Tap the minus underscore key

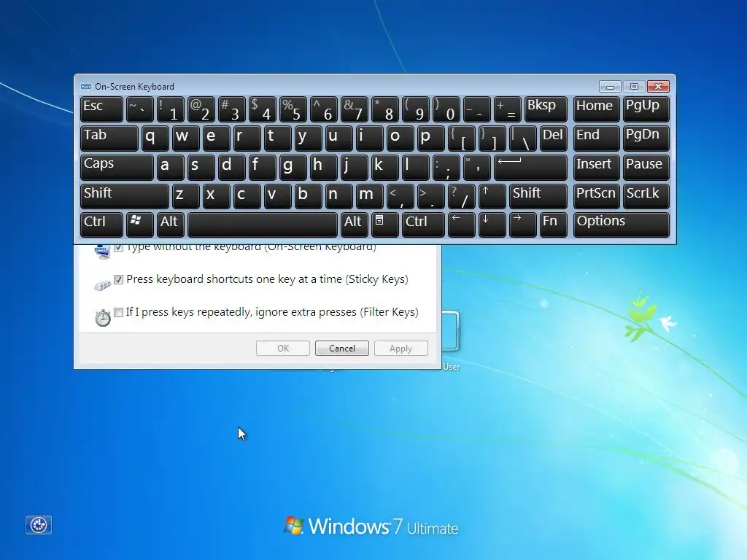[477, 109]
